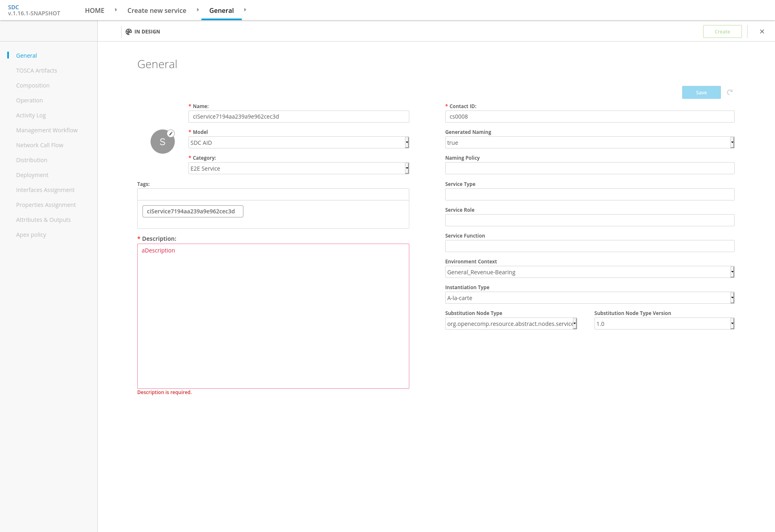Click arrow after Create new service breadcrumb
775x532 pixels.
(198, 10)
